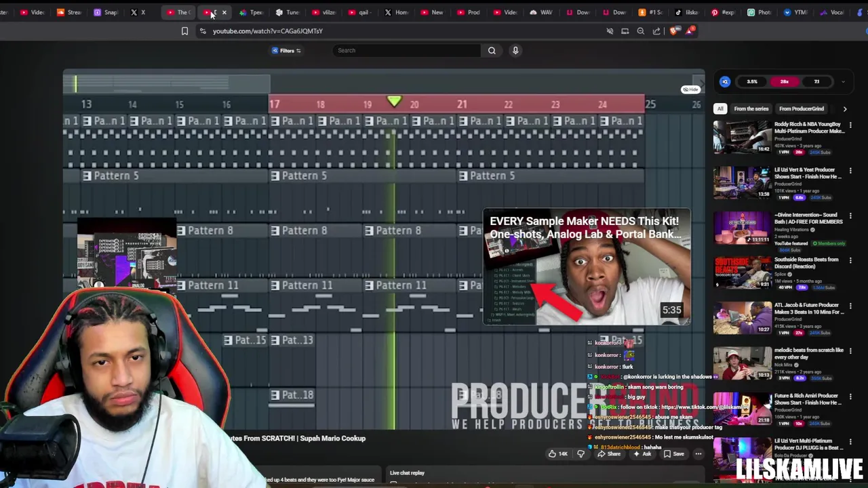
Task: Switch to the "Tune" browser tab
Action: [x=288, y=12]
